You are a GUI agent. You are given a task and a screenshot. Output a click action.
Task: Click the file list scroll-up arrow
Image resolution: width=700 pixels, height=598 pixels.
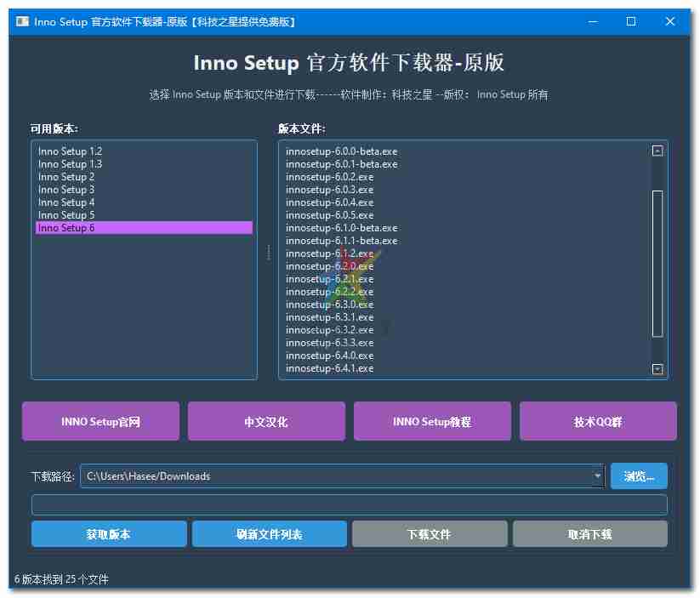[657, 151]
